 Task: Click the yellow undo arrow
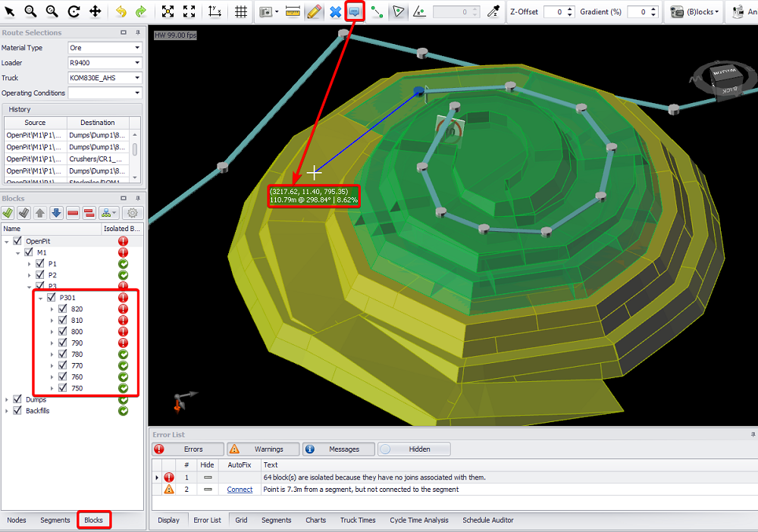pos(121,11)
